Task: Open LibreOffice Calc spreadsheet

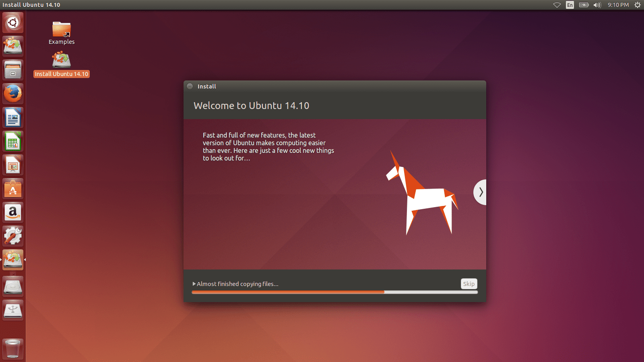Action: point(13,141)
